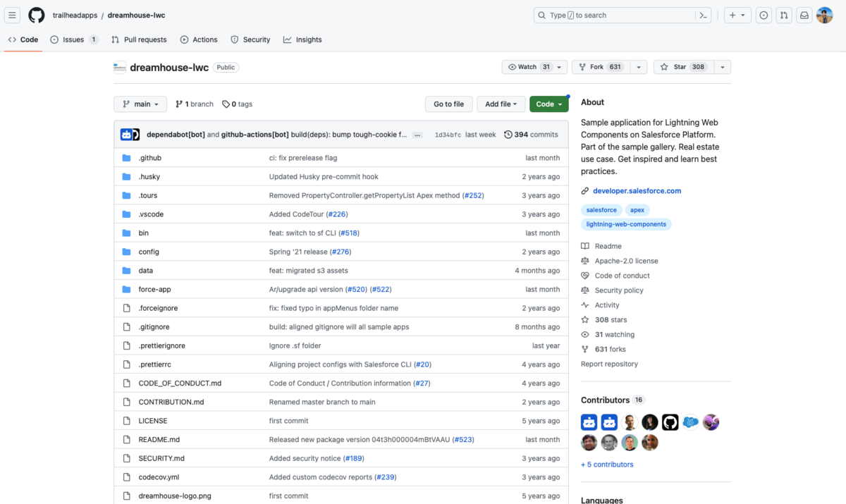Switch to the Code tab
Viewport: 846px width, 504px height.
click(x=23, y=40)
